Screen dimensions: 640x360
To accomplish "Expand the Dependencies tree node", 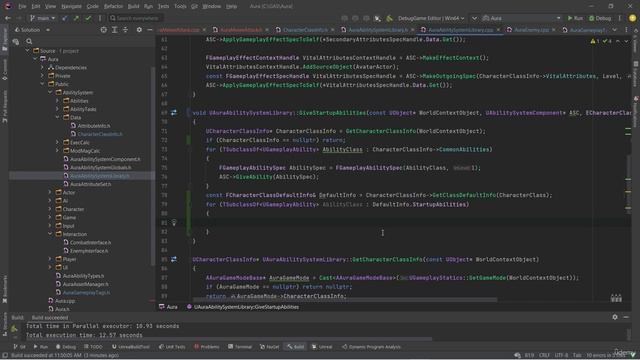I will (x=42, y=68).
